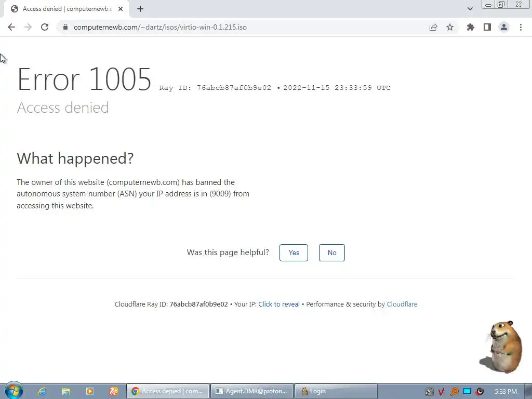The height and width of the screenshot is (399, 532).
Task: Open Windows Explorer folder taskbar icon
Action: click(x=66, y=391)
